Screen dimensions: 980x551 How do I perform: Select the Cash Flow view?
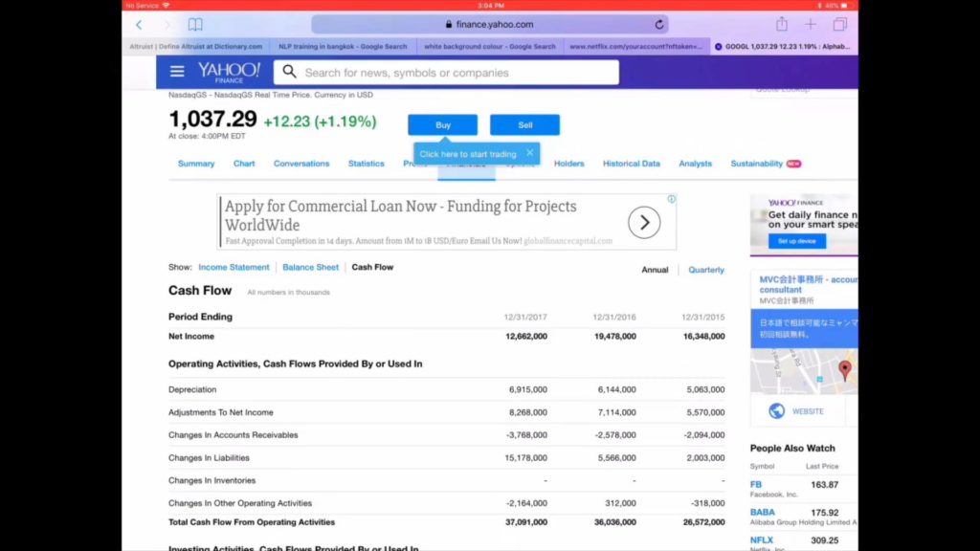[372, 267]
